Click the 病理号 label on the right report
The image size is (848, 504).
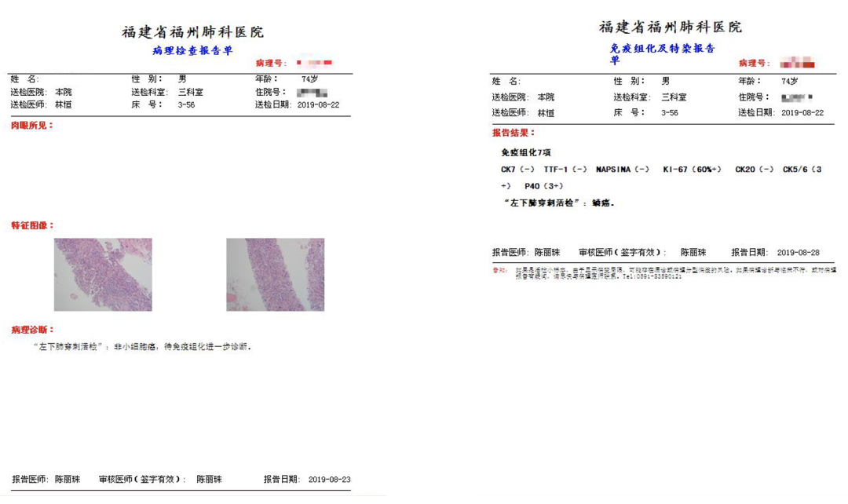click(x=755, y=64)
